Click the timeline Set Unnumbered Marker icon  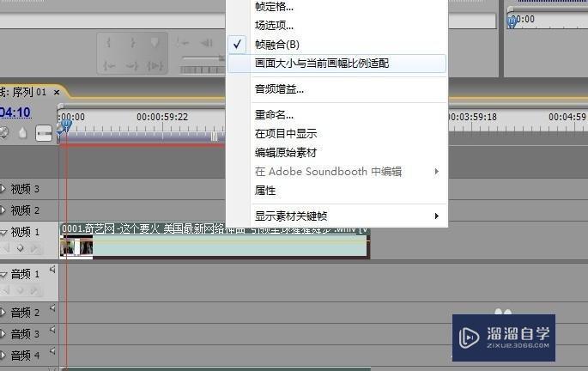(23, 132)
